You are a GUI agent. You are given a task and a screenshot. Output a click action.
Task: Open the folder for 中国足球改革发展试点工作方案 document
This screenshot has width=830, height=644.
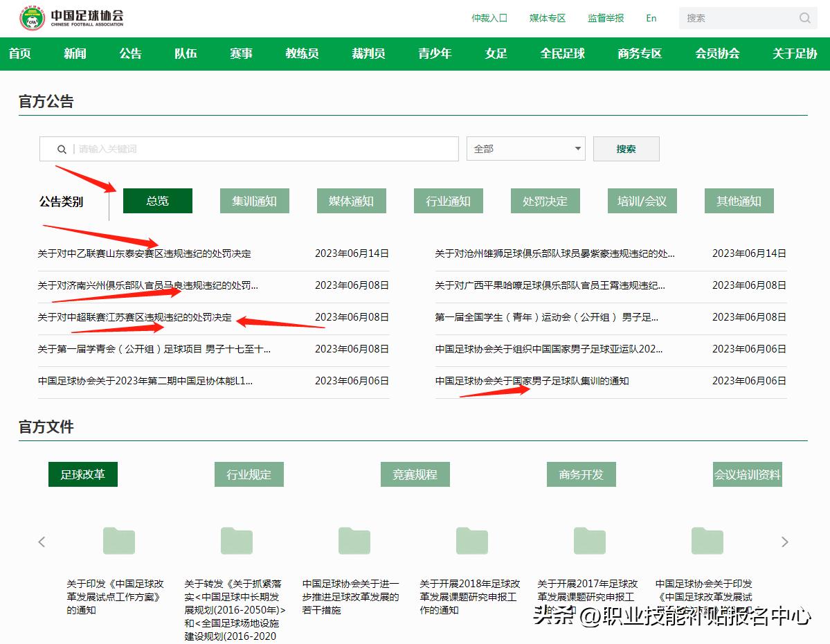(x=118, y=542)
